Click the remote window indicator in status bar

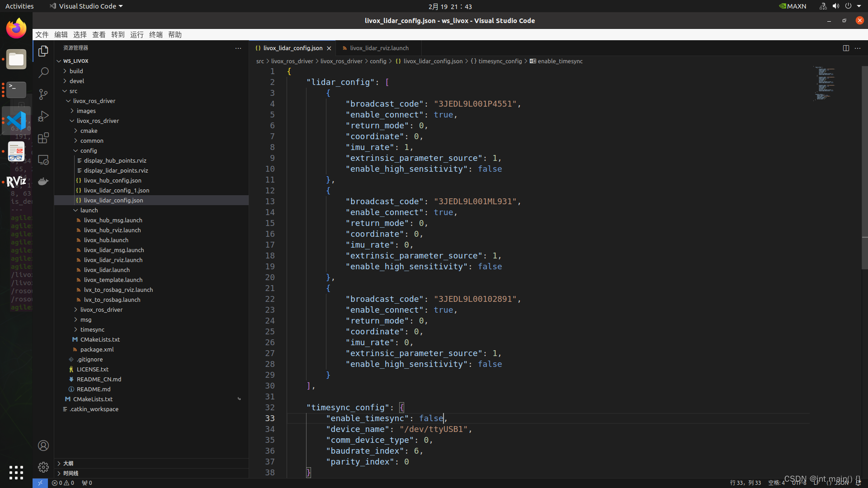click(x=40, y=483)
